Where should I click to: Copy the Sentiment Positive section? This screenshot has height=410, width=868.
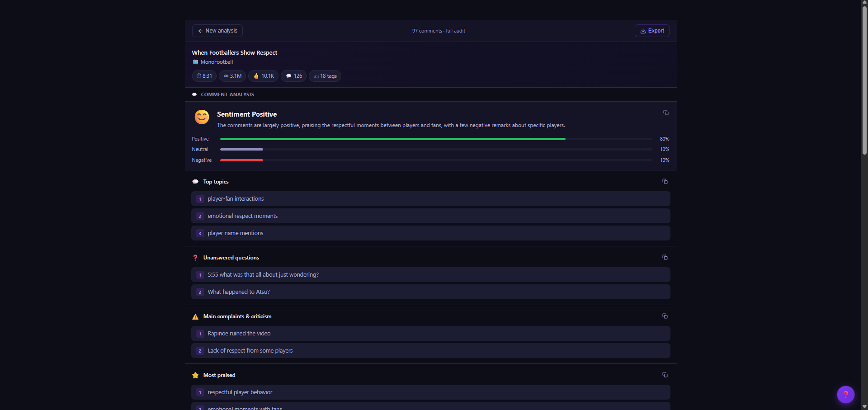pyautogui.click(x=665, y=113)
